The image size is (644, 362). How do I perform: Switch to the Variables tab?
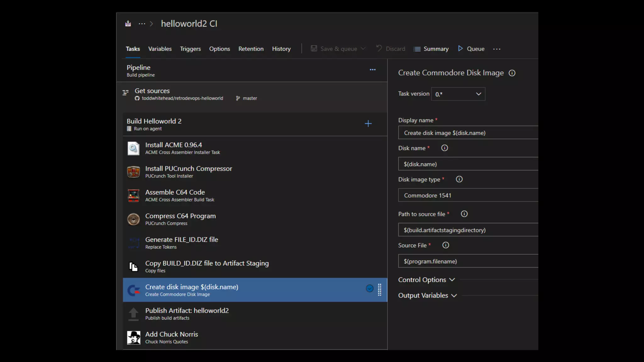point(160,49)
